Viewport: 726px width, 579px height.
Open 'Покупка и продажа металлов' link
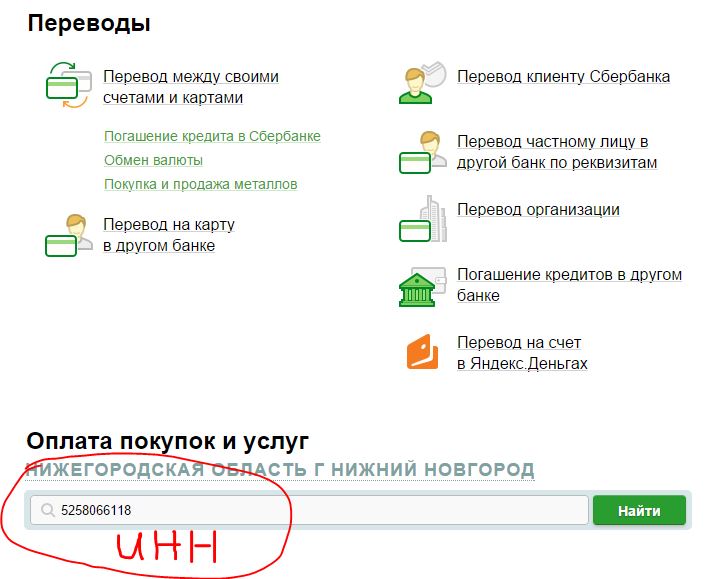(x=200, y=184)
